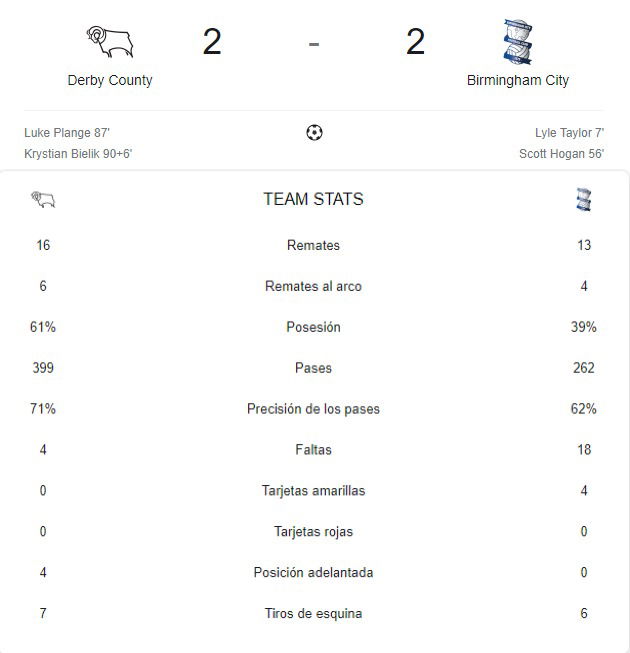Viewport: 630px width, 653px height.
Task: Select the Remates stat row label
Action: click(314, 245)
